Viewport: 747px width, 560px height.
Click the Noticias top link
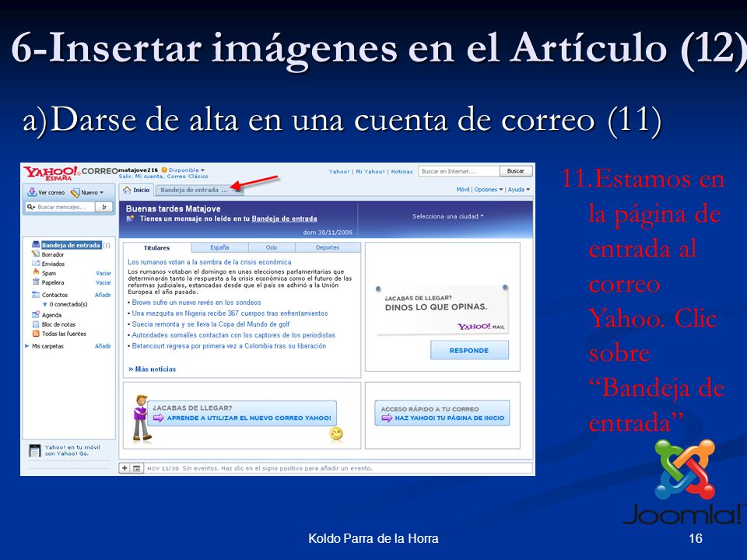pyautogui.click(x=402, y=171)
